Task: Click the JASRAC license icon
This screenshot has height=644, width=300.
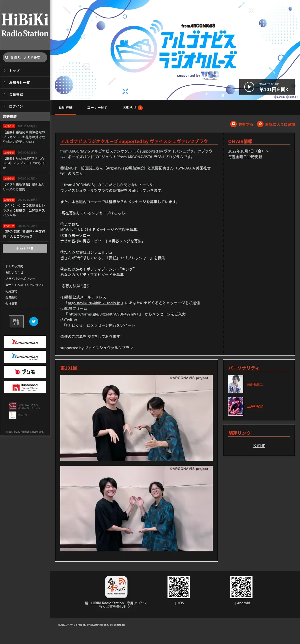Action: tap(12, 406)
